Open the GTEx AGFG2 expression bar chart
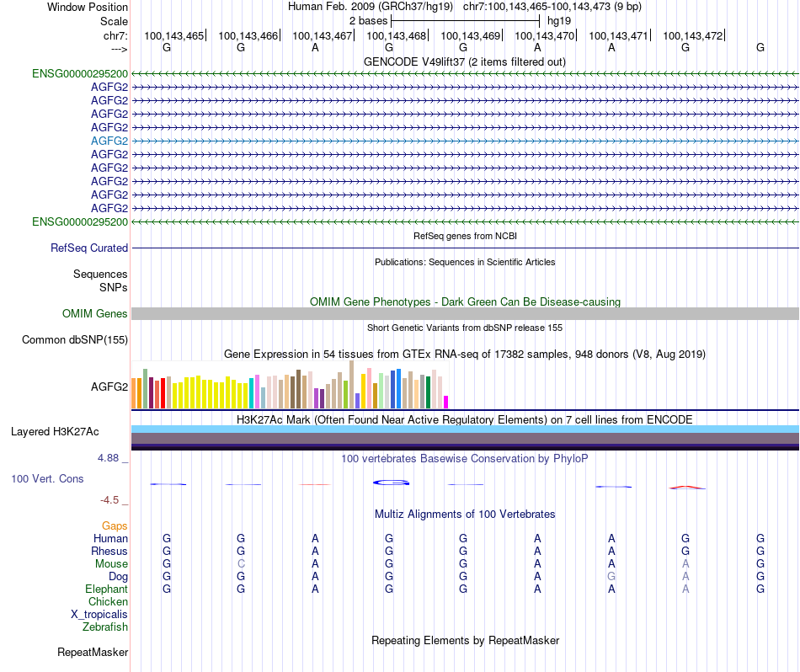Screen dimensions: 800x672 click(x=290, y=385)
